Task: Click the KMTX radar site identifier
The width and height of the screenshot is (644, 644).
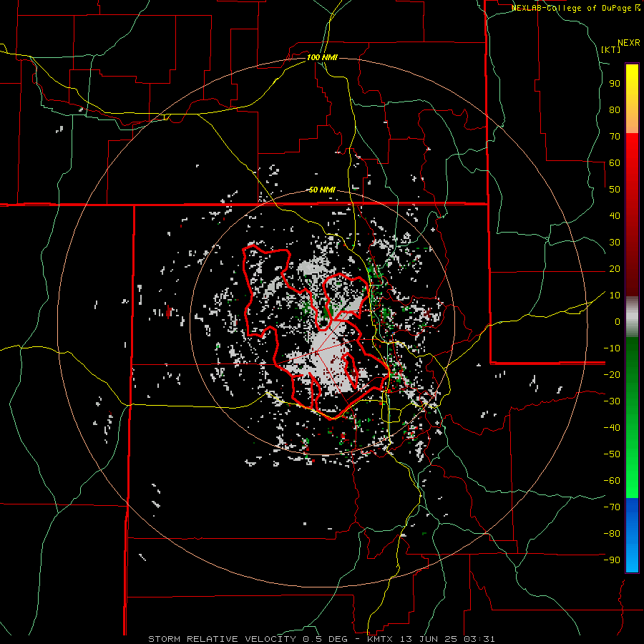Action: pos(381,639)
